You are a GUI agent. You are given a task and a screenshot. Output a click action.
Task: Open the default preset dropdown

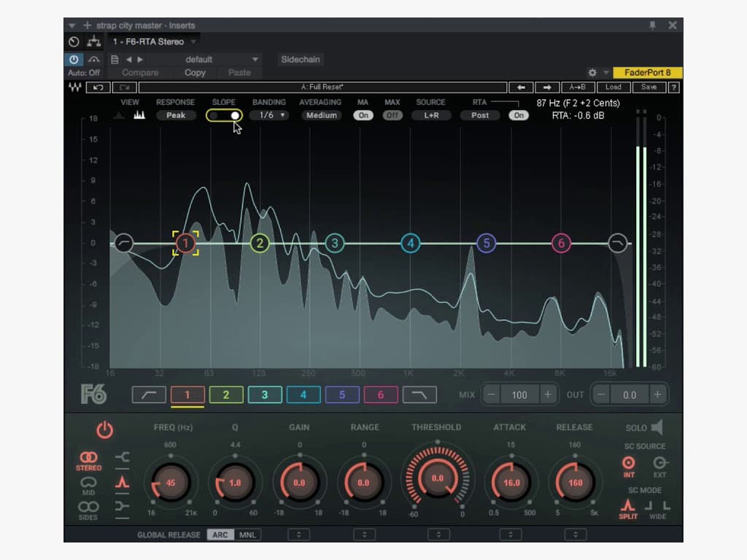pyautogui.click(x=221, y=60)
